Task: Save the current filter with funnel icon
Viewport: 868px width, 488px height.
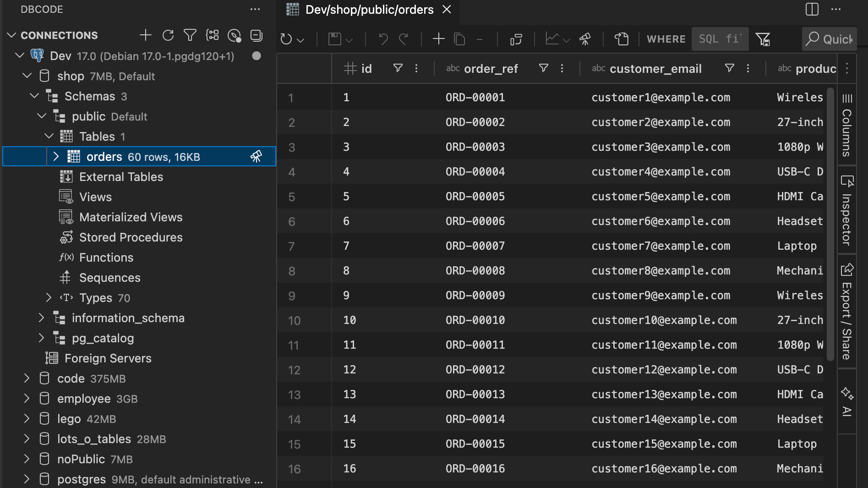Action: pyautogui.click(x=763, y=39)
